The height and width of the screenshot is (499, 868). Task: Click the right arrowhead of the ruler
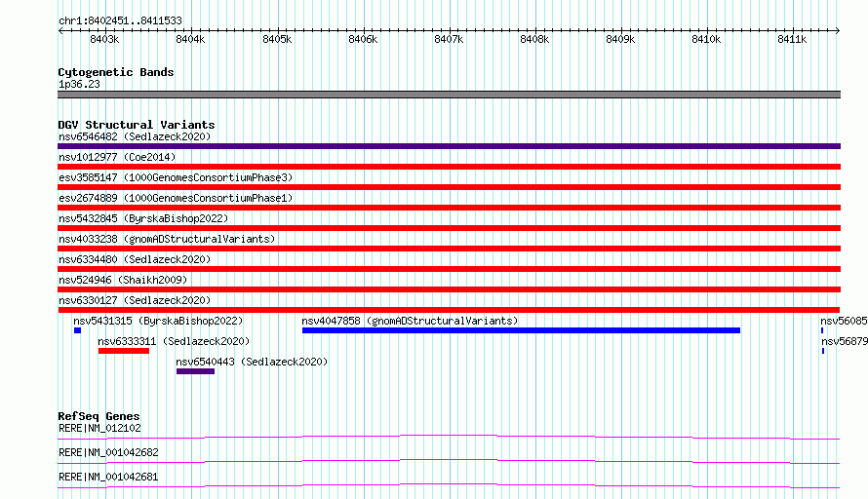point(838,30)
